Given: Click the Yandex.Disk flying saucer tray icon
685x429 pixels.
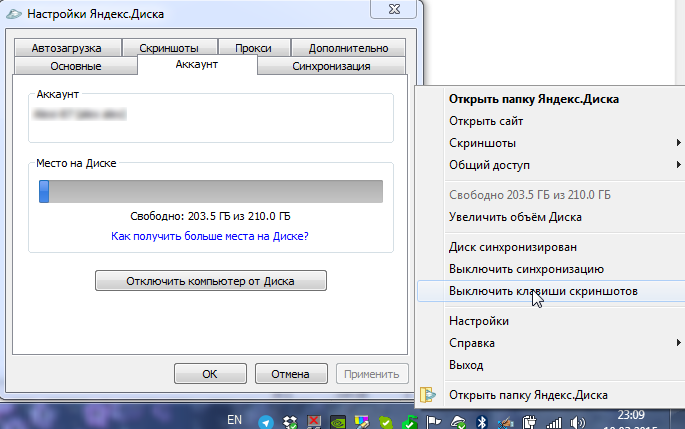Looking at the screenshot, I should pos(458,422).
